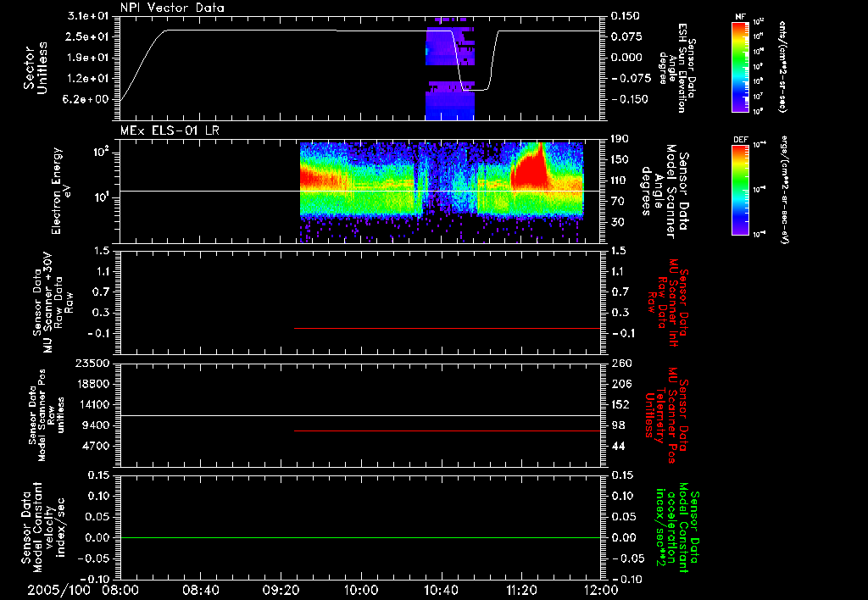Click the 0.000 sun elevation tick label
Screen dimensions: 868x600
tap(626, 58)
